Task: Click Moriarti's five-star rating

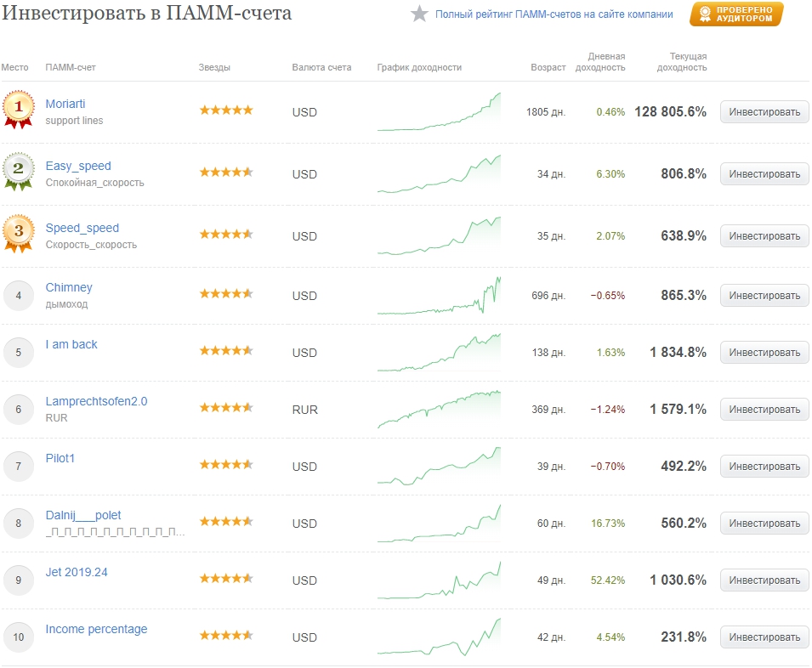Action: point(226,110)
